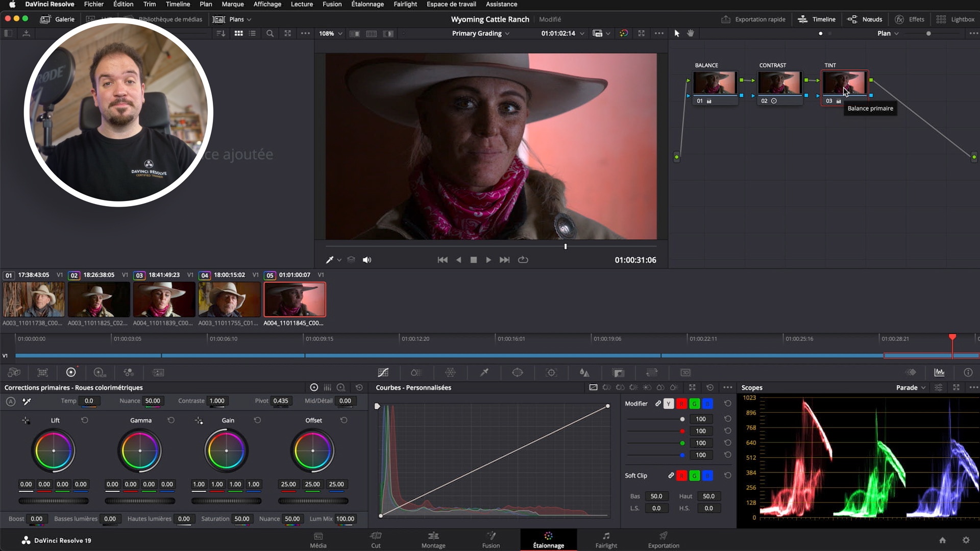Viewport: 980px width, 551px height.
Task: Switch to the Fairlight page tab
Action: tap(606, 540)
